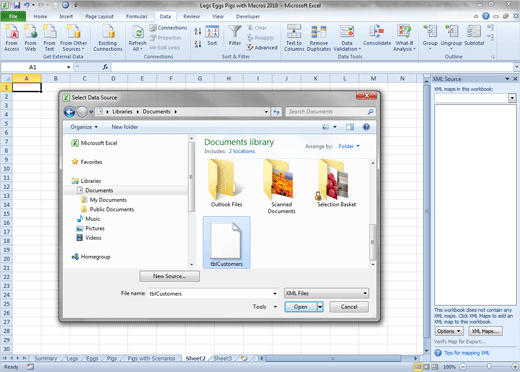Screen dimensions: 520x372
Task: Click the insert function fx button
Action: click(x=105, y=67)
